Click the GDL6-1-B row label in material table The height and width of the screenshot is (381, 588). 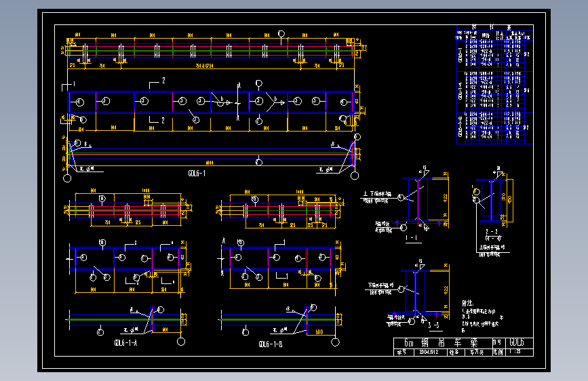click(x=460, y=127)
